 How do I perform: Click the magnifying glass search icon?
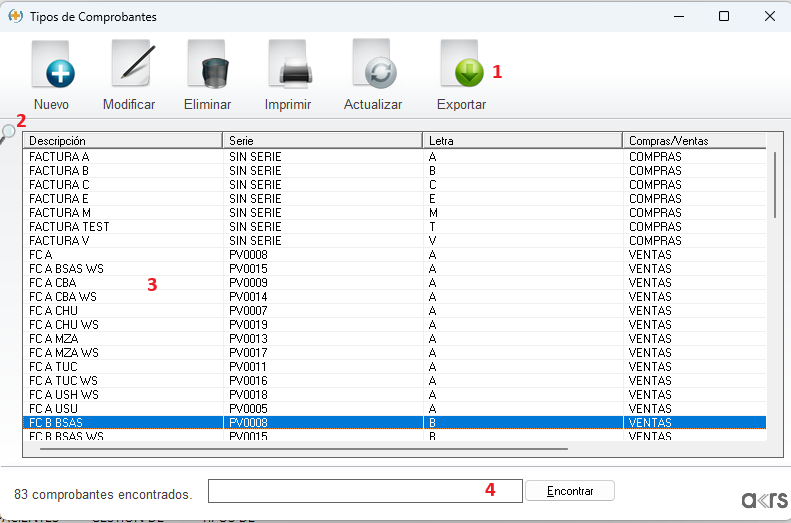pos(9,130)
